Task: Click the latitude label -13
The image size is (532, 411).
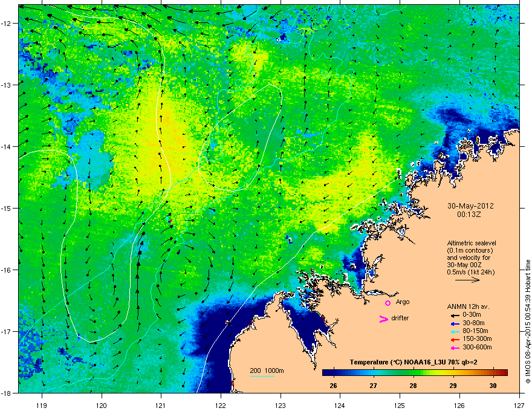Action: [x=7, y=85]
